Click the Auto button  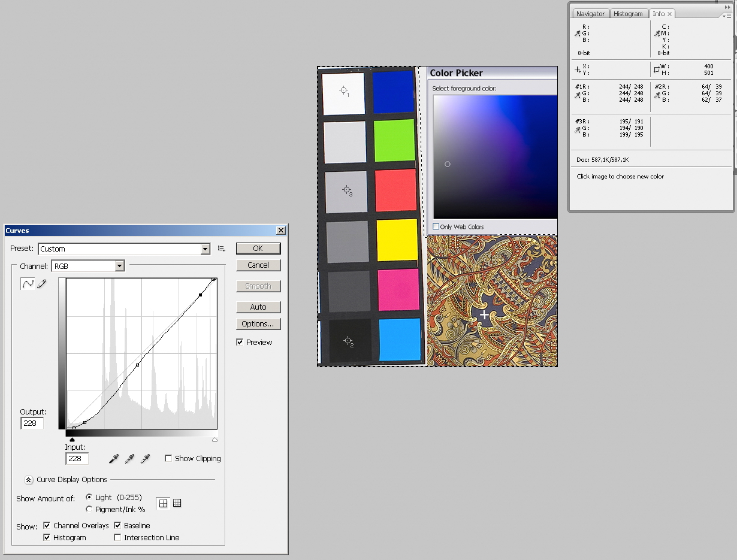258,307
